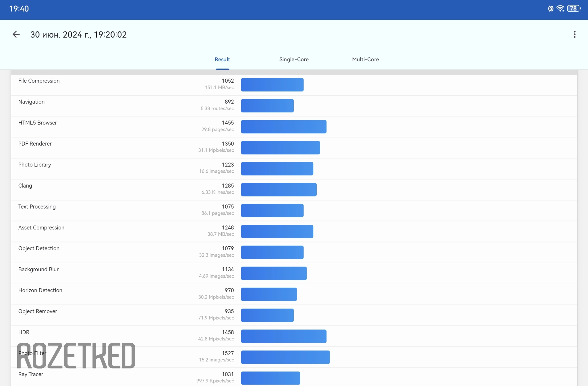Tap the Photo Filter score bar
Image resolution: width=588 pixels, height=386 pixels.
[285, 357]
